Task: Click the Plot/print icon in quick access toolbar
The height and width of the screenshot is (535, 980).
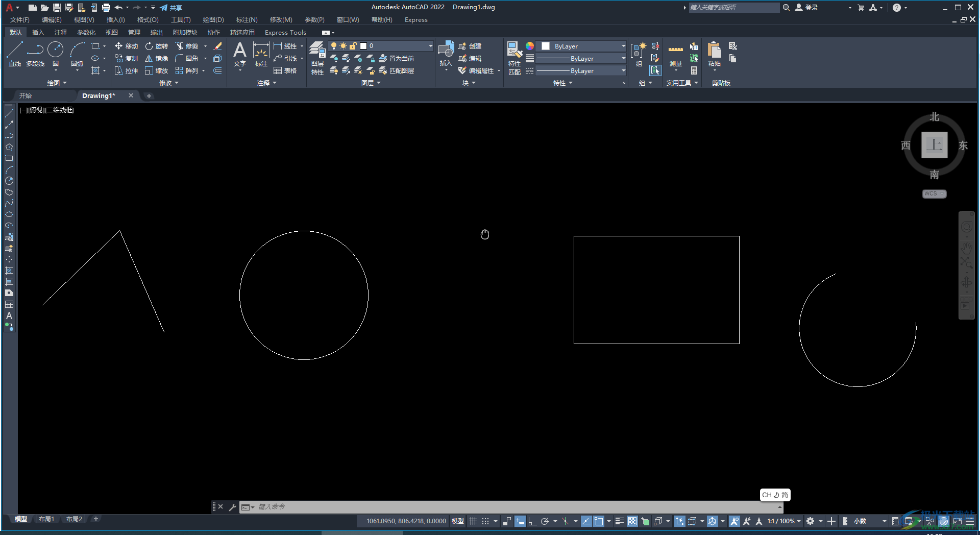Action: coord(106,8)
